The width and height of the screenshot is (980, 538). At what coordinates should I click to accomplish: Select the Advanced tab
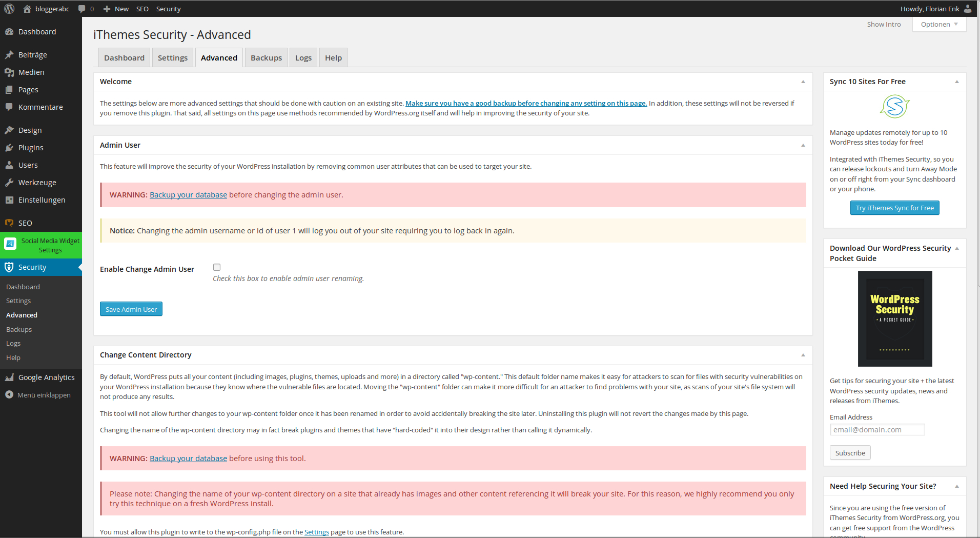tap(219, 57)
